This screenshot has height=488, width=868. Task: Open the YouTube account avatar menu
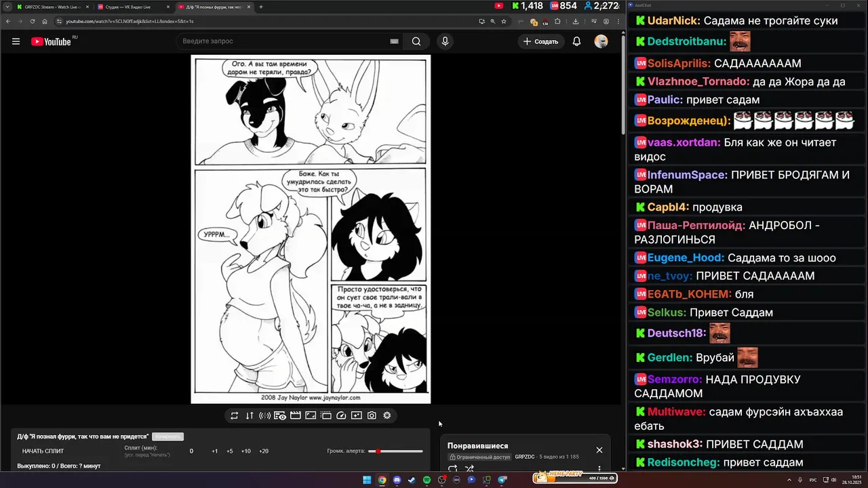(601, 41)
